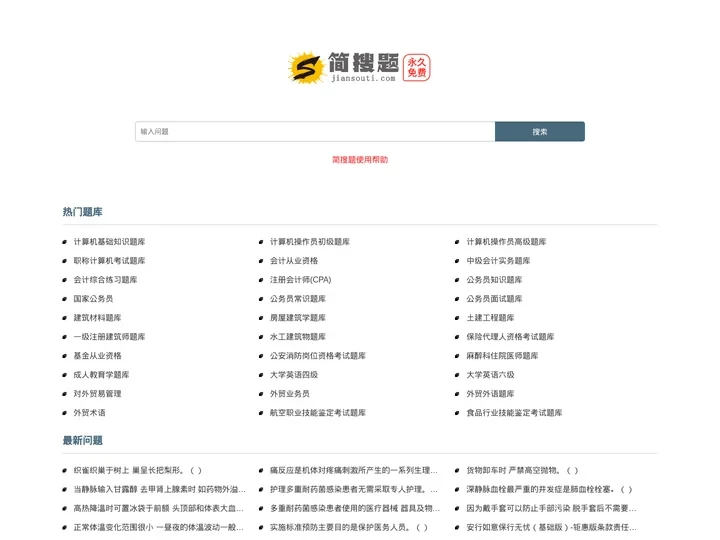This screenshot has height=540, width=720.
Task: Open 水工建筑物题库
Action: pos(298,337)
